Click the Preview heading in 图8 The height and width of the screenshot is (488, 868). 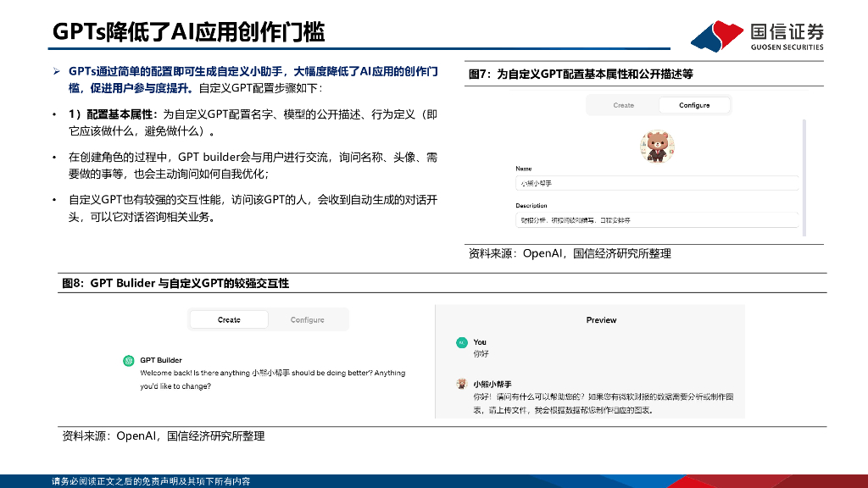click(601, 320)
